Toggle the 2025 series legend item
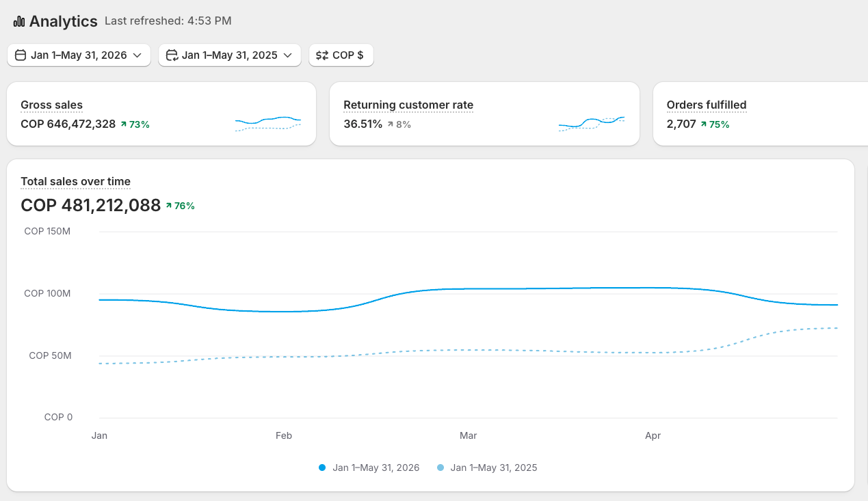Image resolution: width=868 pixels, height=501 pixels. pyautogui.click(x=487, y=468)
